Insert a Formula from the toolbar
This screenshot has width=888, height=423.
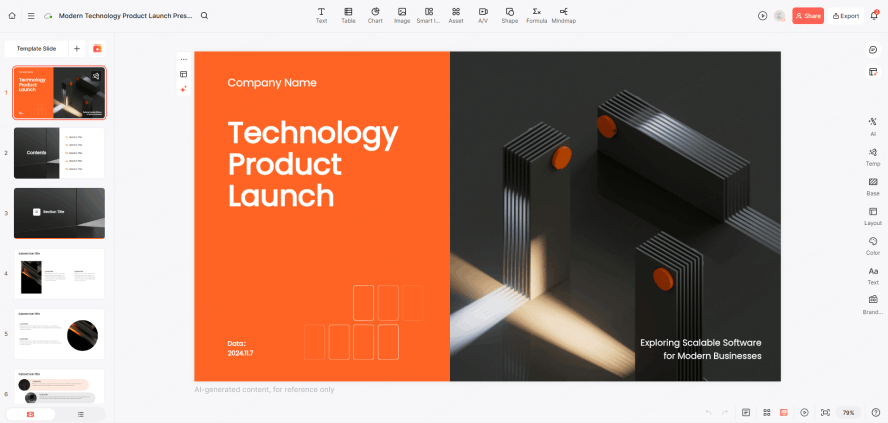536,15
